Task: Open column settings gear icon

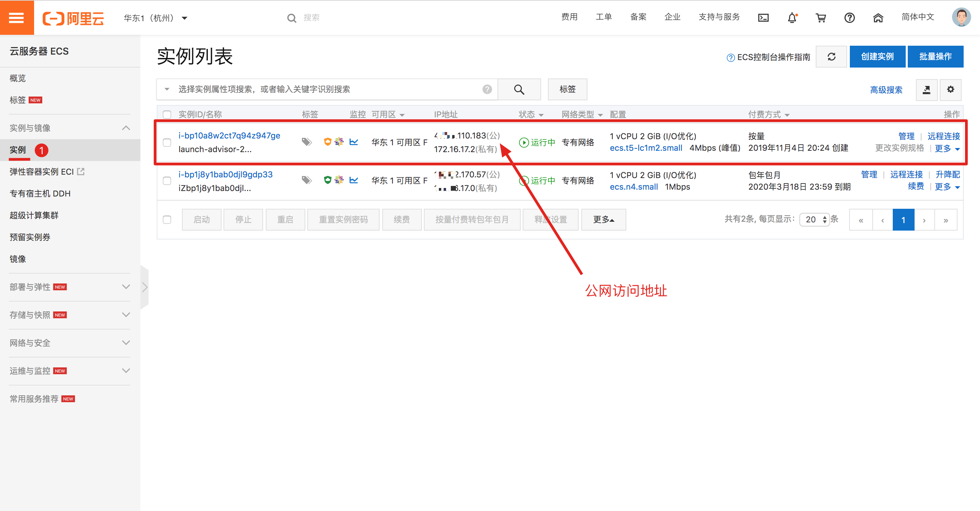Action: point(950,90)
